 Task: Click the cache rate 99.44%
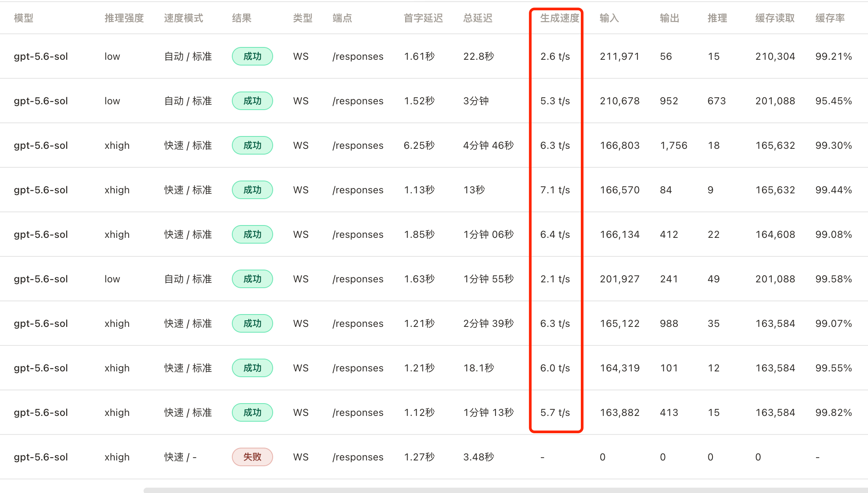click(x=834, y=190)
